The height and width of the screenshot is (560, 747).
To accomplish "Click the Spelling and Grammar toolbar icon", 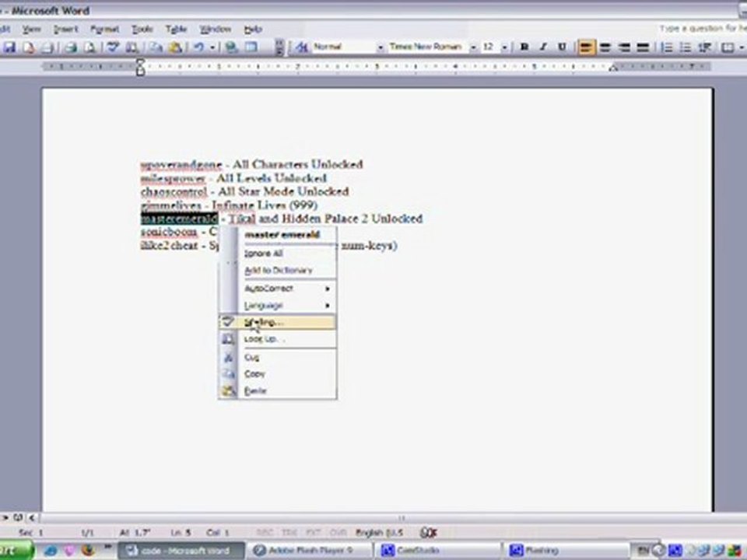I will pos(113,47).
